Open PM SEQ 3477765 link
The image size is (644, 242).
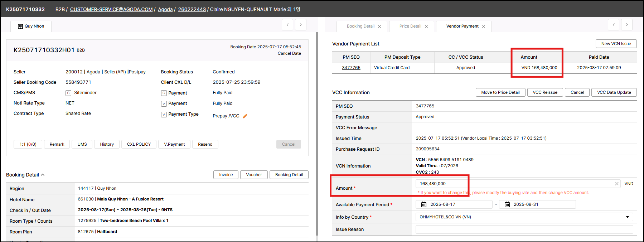click(x=351, y=68)
